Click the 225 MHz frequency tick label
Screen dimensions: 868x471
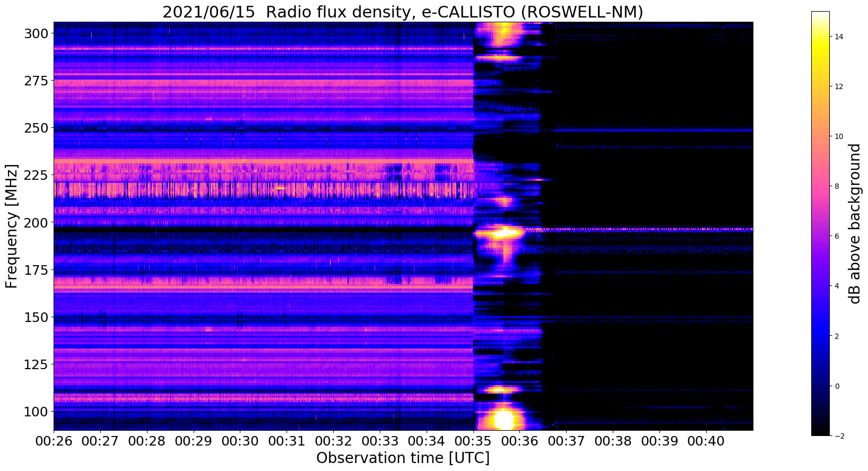point(36,175)
